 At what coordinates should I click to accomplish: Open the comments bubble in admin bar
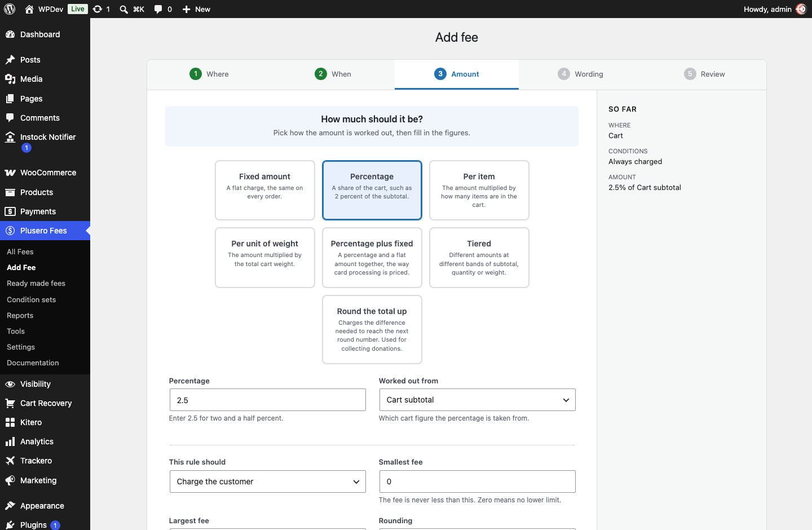click(158, 9)
